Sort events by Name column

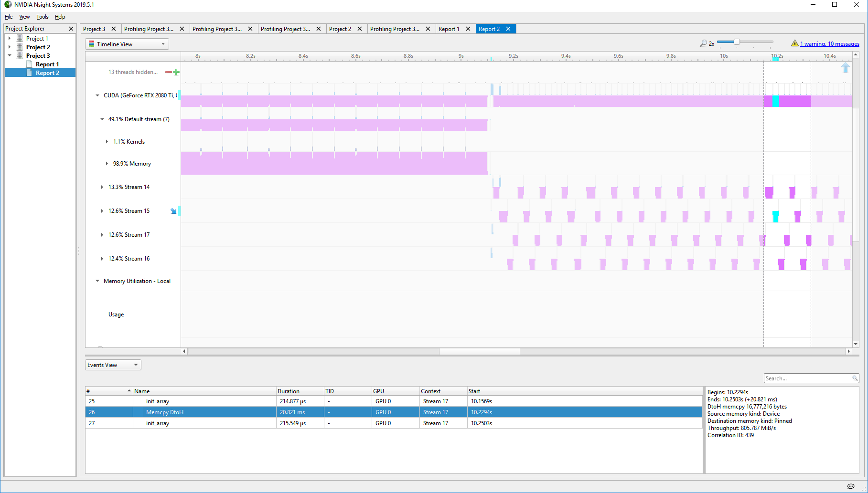click(x=204, y=391)
